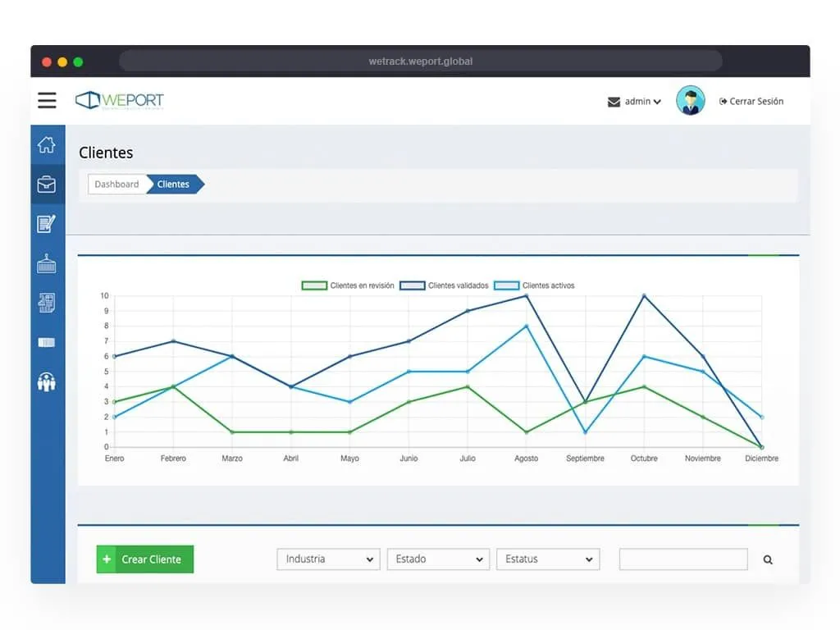Select the card icon in the sidebar

tap(47, 342)
